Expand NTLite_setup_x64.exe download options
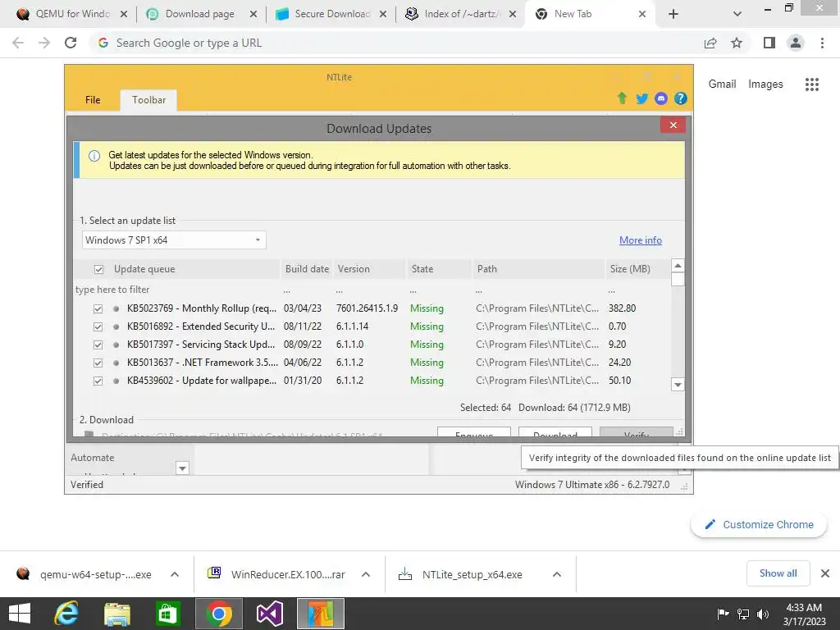Screen dimensions: 840x630 click(x=557, y=574)
